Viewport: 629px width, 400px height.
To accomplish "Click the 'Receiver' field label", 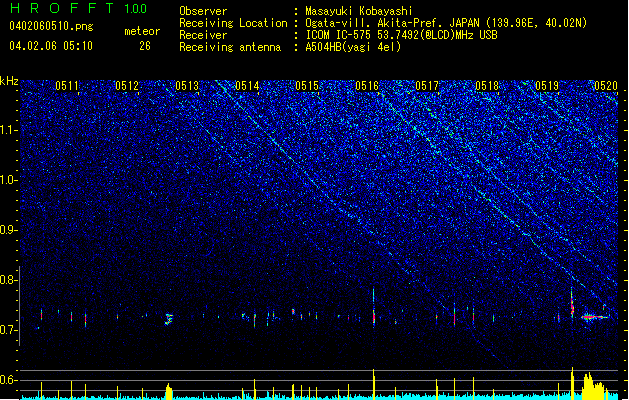I will (x=203, y=35).
